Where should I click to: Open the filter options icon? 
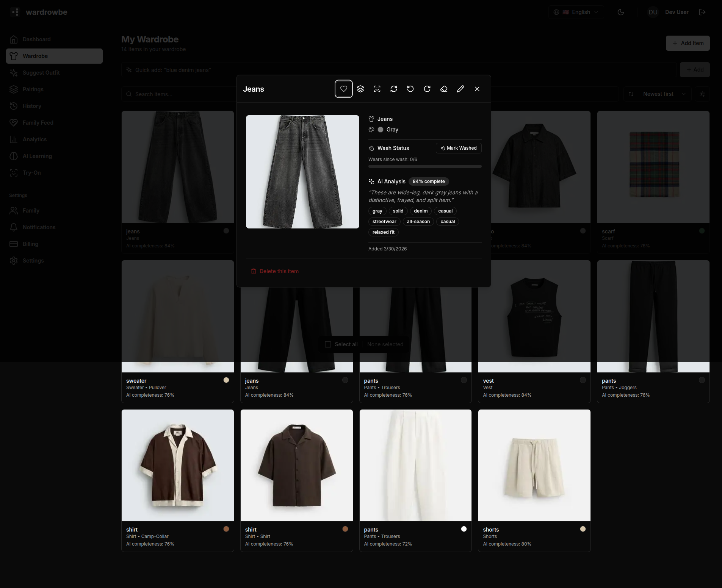pos(702,94)
